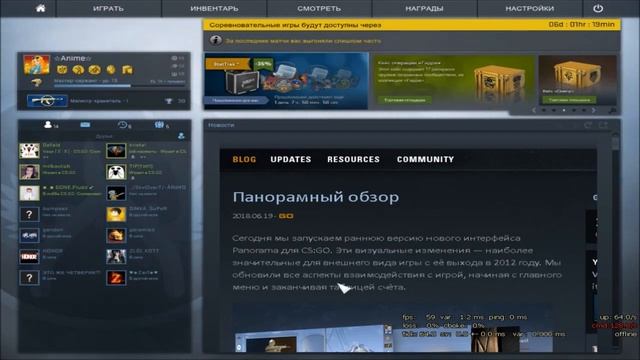Go to previous store carousel page

coord(533,110)
